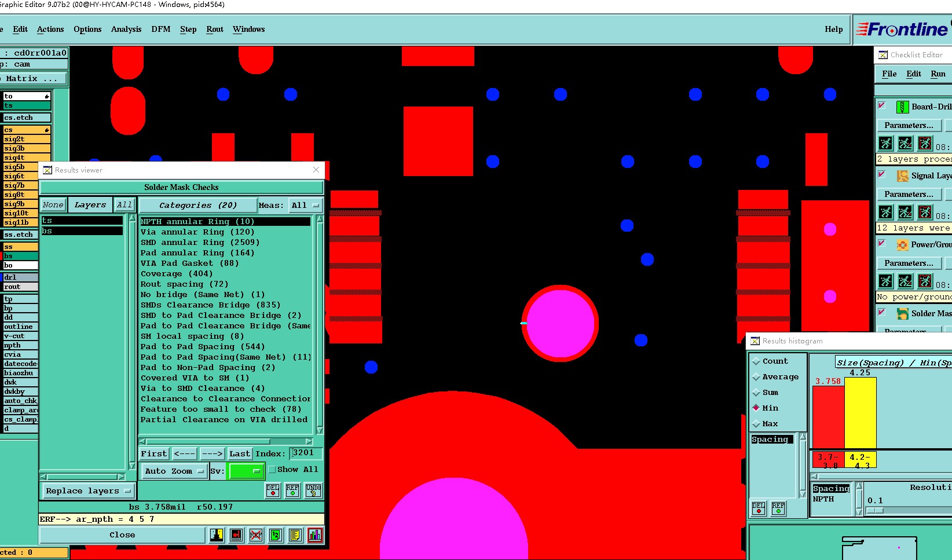
Task: Click the crossed-out REF icon
Action: click(x=256, y=535)
